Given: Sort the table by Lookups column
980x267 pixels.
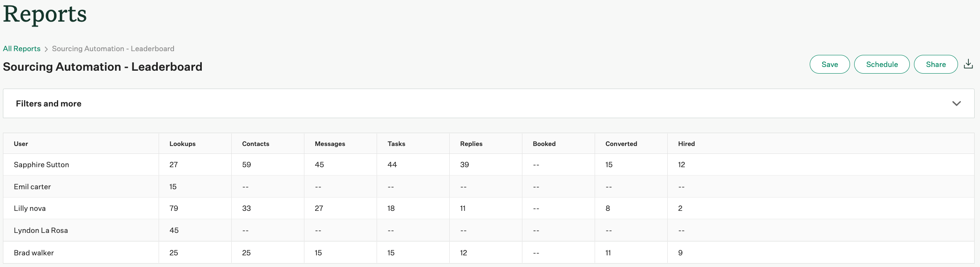Looking at the screenshot, I should tap(182, 144).
